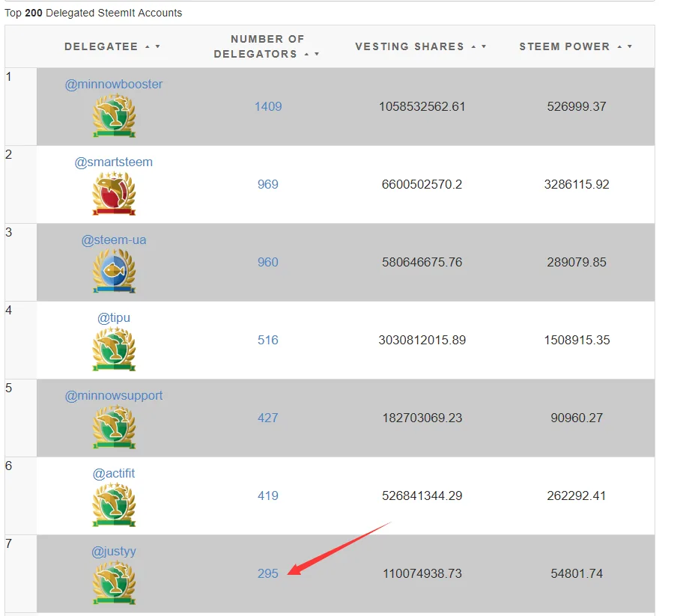The image size is (689, 616).
Task: Select steem power value 3286115.92
Action: (x=577, y=184)
